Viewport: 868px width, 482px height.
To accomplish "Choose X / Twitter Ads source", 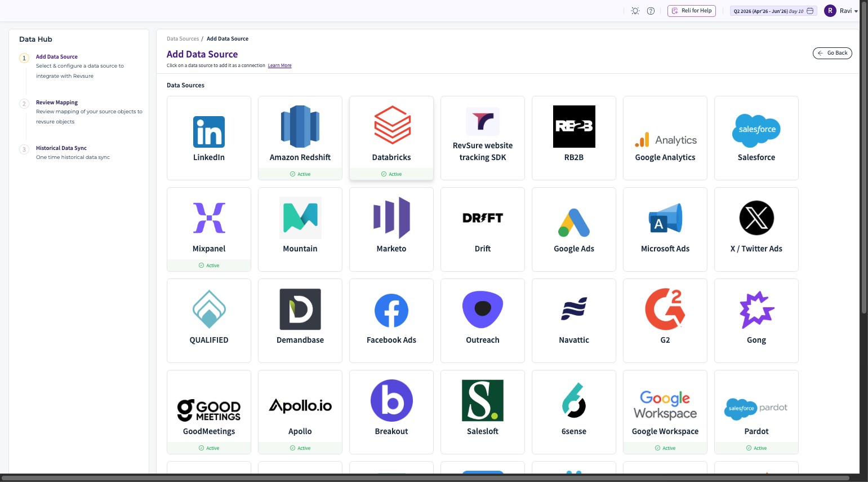I will [x=756, y=229].
